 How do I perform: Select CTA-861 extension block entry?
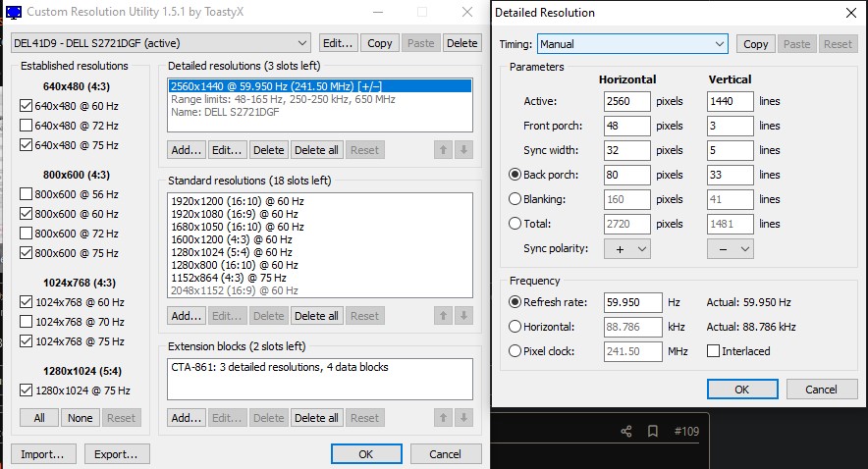tap(320, 367)
